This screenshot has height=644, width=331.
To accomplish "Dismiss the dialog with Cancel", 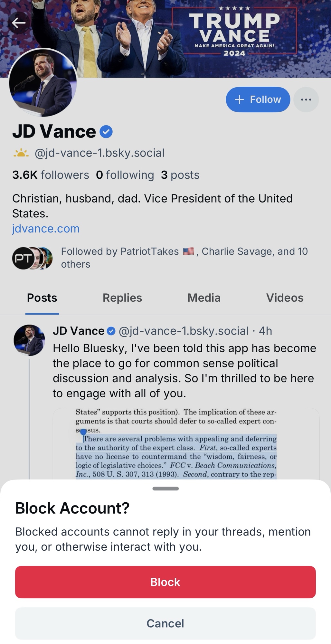I will click(x=165, y=623).
